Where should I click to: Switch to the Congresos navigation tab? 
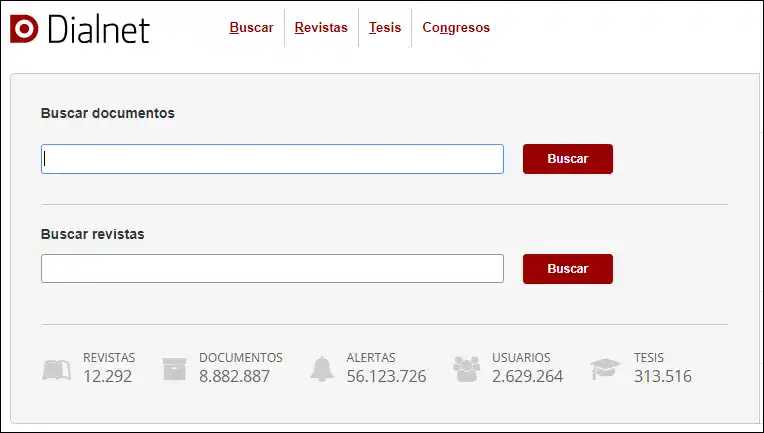click(456, 28)
